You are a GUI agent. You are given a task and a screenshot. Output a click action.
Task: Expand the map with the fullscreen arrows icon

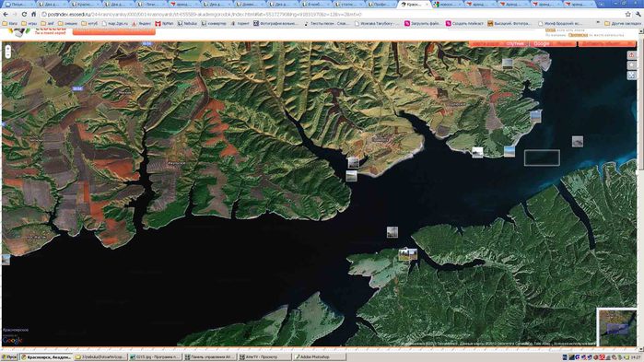click(x=631, y=76)
